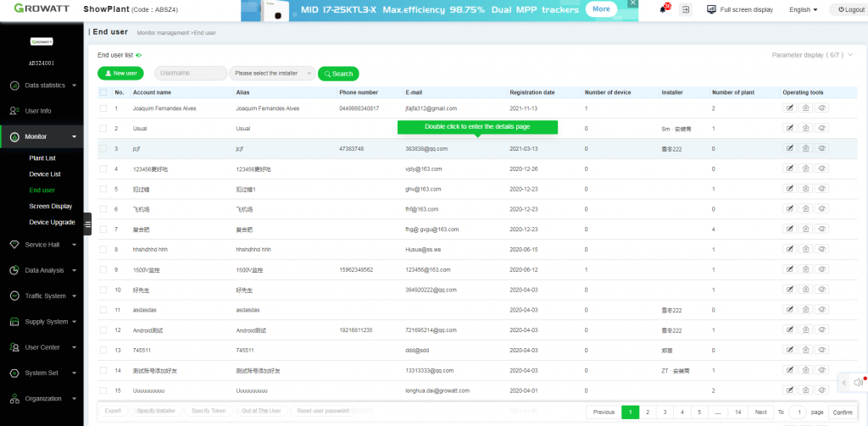Check the select-all checkbox in table header

[x=103, y=92]
